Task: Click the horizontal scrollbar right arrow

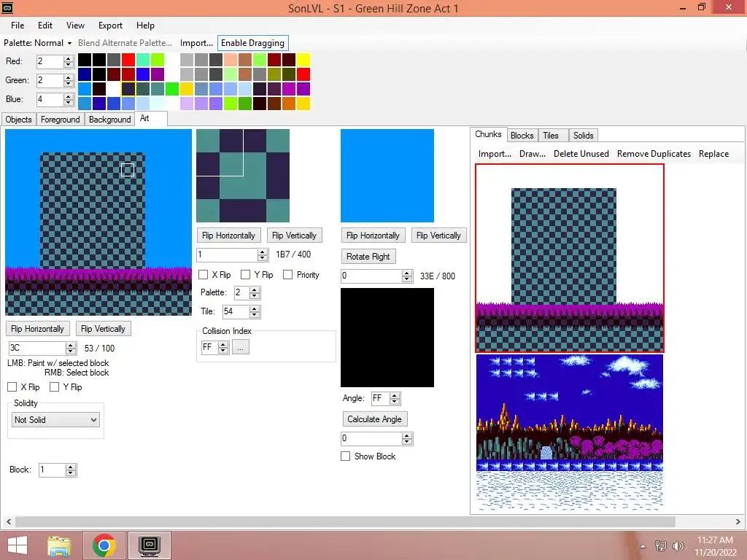Action: (x=738, y=522)
